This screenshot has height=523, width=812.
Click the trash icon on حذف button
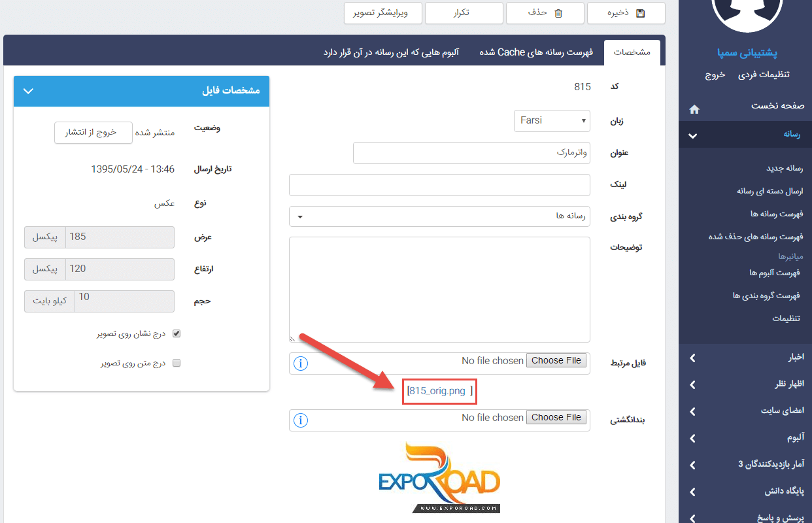pyautogui.click(x=558, y=13)
